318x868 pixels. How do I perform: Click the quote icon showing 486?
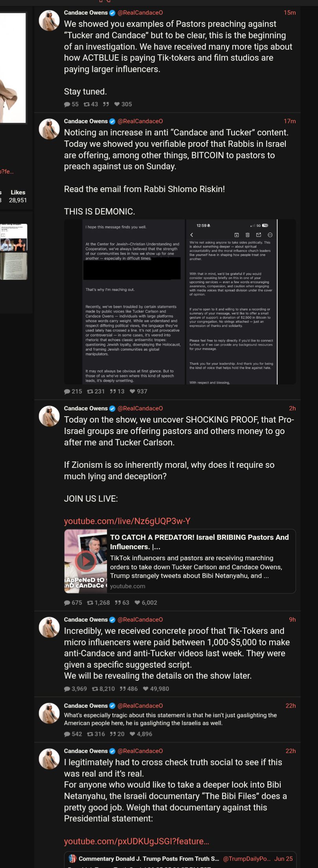pos(123,689)
